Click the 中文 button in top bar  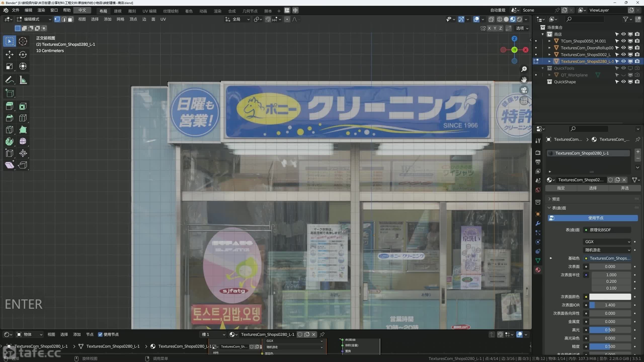pyautogui.click(x=82, y=10)
